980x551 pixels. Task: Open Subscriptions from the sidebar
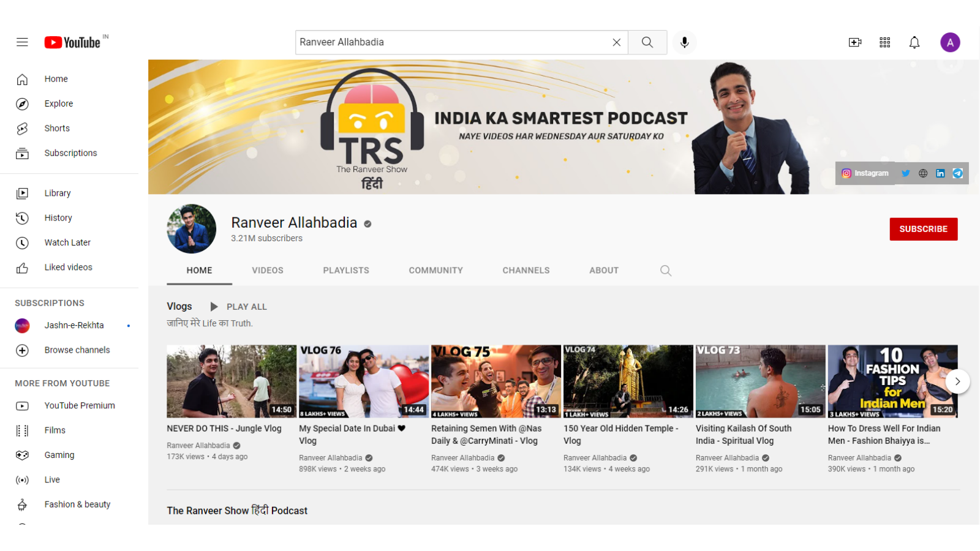[x=69, y=153]
